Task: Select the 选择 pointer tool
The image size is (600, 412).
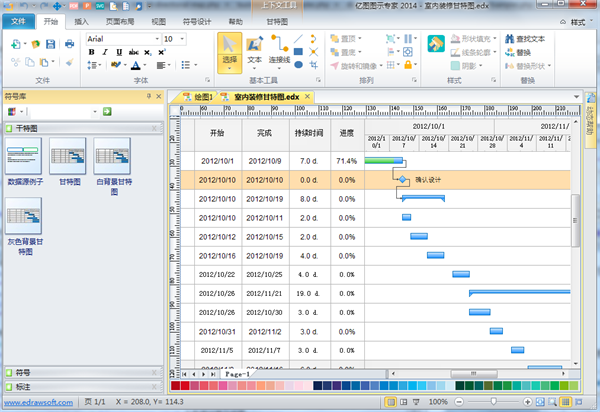Action: [x=229, y=49]
